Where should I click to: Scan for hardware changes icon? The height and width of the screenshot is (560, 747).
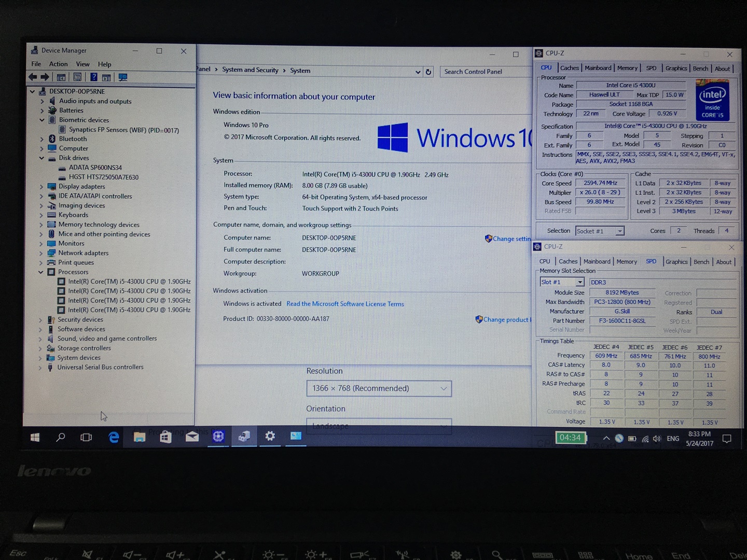pyautogui.click(x=123, y=77)
